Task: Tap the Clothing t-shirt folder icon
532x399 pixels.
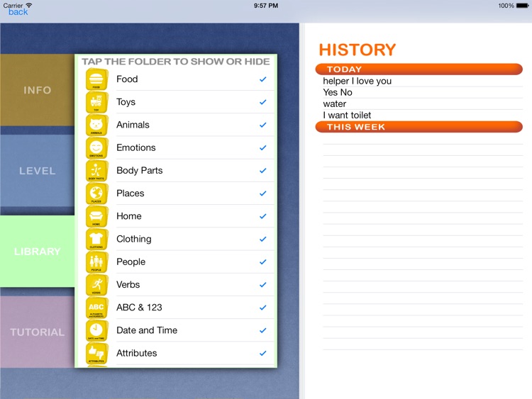Action: 96,240
